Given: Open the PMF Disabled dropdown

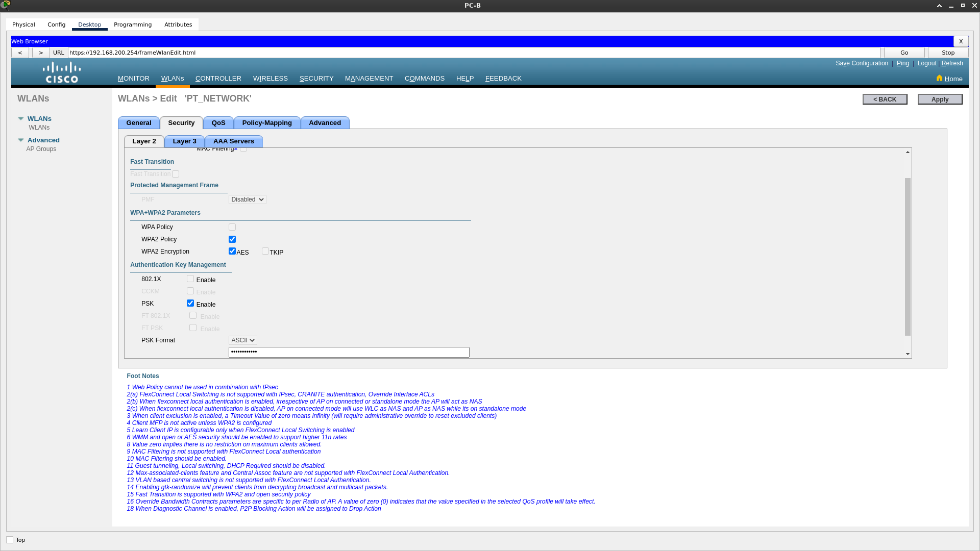Looking at the screenshot, I should click(247, 199).
